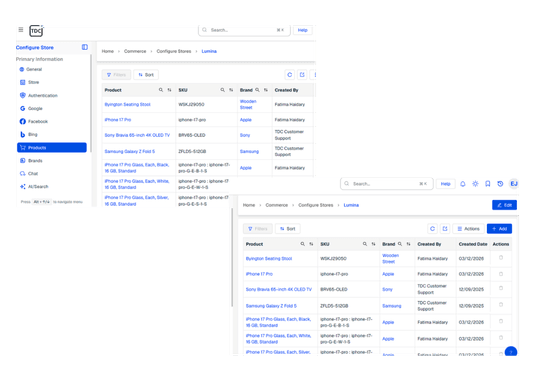Viewport: 540px width, 384px height.
Task: Click action icon in Byington Seating Stool row
Action: click(501, 258)
